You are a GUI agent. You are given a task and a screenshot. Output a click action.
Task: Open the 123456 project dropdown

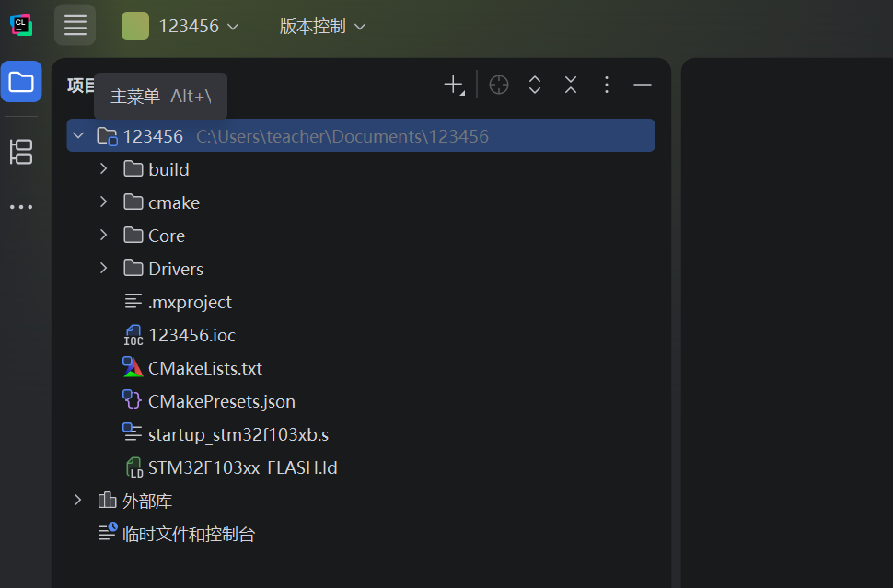(x=199, y=26)
